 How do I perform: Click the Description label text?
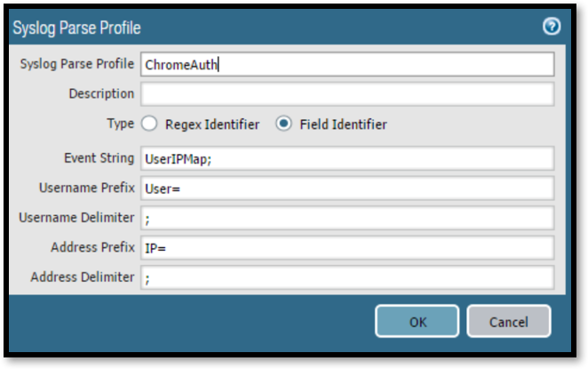(x=101, y=93)
